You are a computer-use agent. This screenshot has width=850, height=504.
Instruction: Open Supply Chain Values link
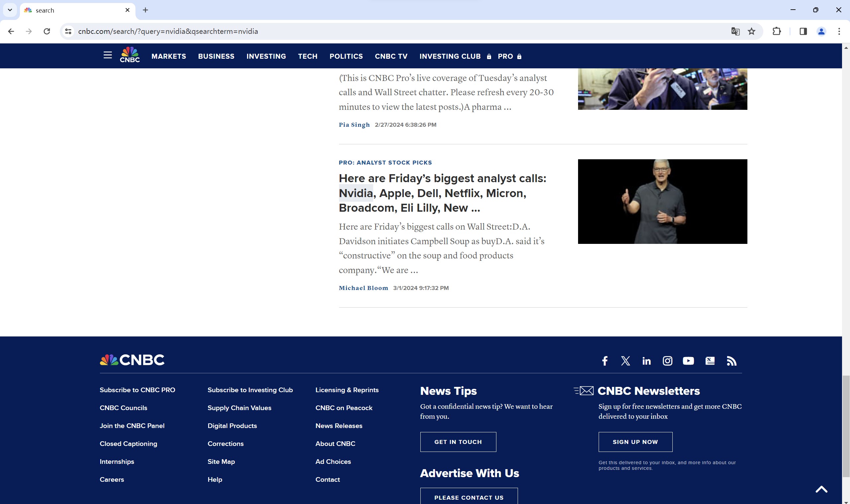pyautogui.click(x=239, y=408)
